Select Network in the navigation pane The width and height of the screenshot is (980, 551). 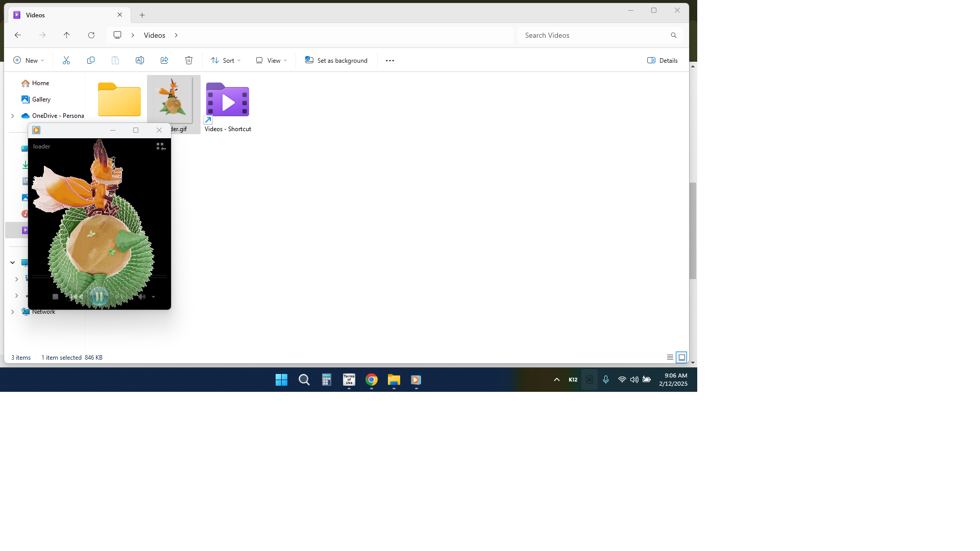point(43,312)
